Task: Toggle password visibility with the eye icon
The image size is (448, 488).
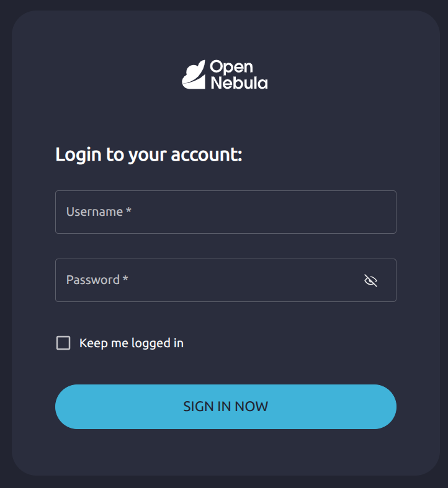Action: point(370,281)
